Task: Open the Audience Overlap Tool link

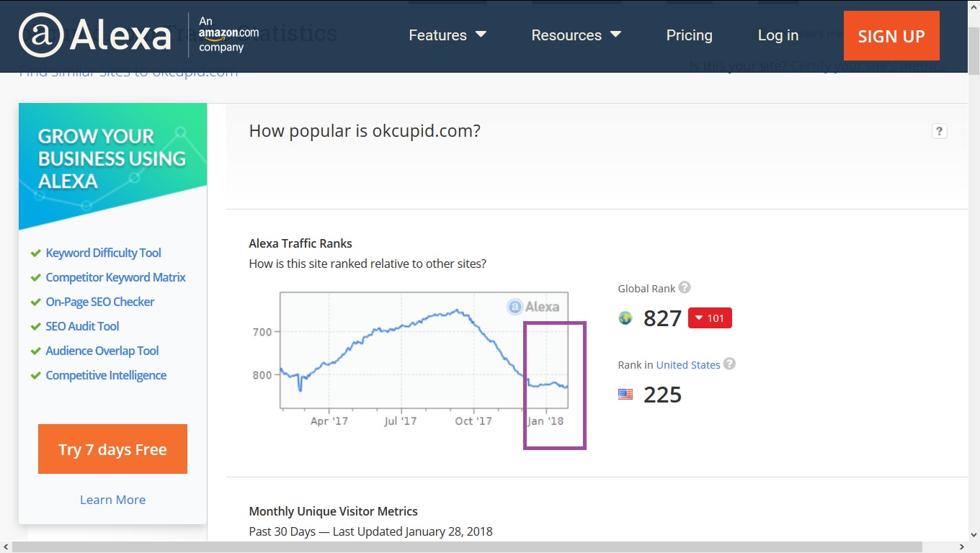Action: tap(102, 351)
